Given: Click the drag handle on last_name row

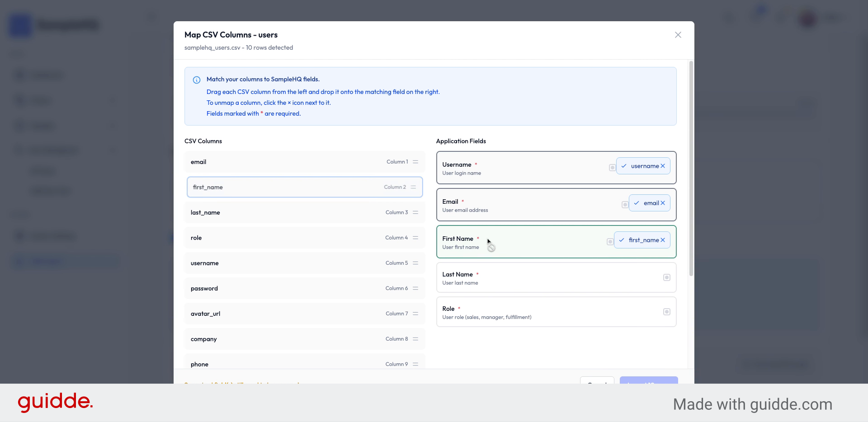Looking at the screenshot, I should [x=415, y=212].
